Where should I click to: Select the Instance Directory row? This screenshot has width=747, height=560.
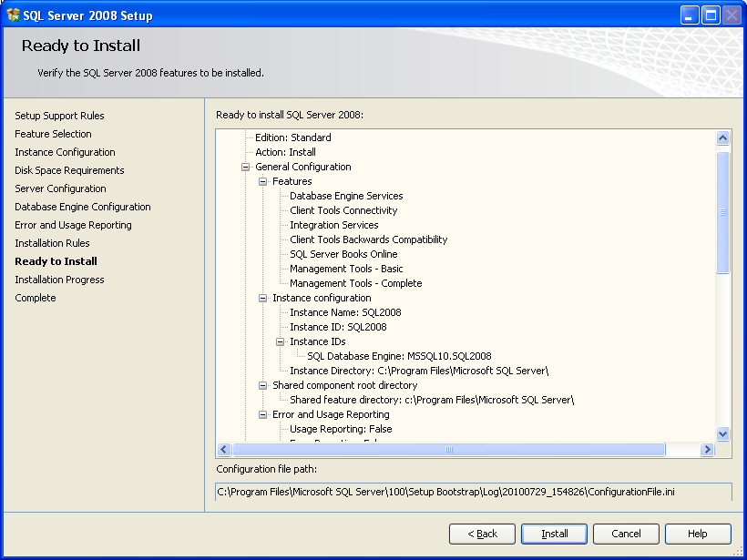[419, 371]
